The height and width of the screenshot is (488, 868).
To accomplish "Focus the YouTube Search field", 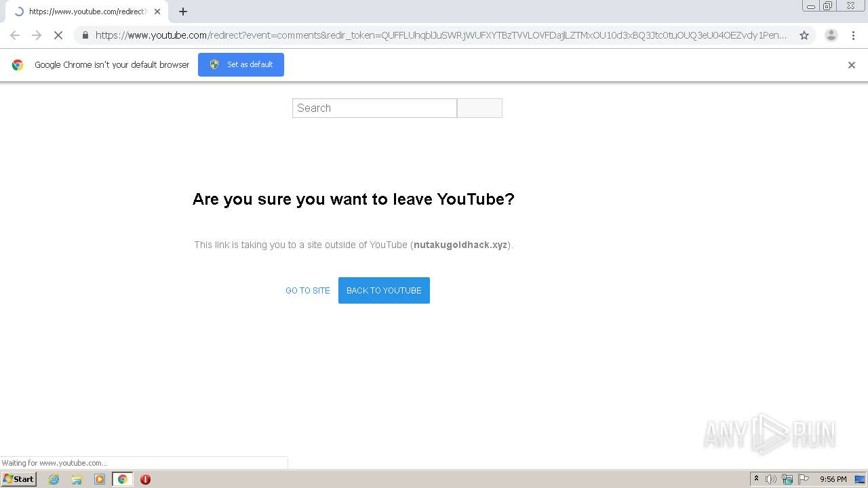I will tap(374, 108).
